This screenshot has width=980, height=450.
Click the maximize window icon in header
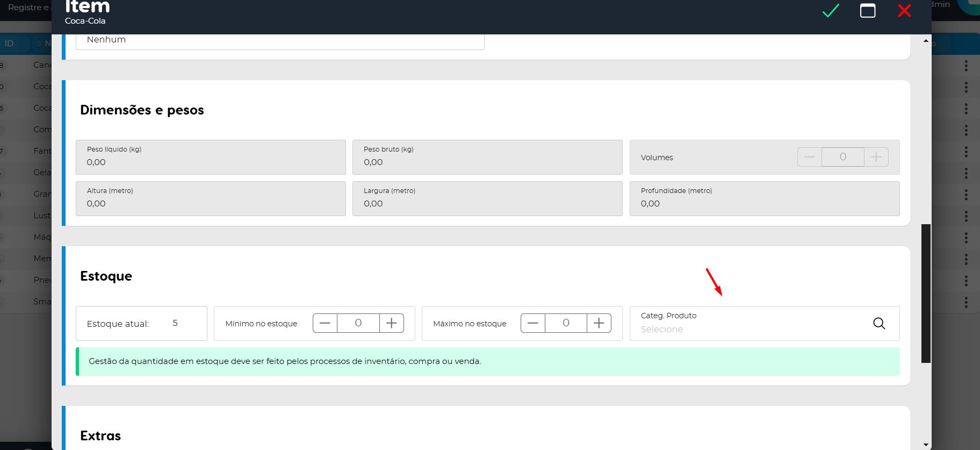[868, 11]
